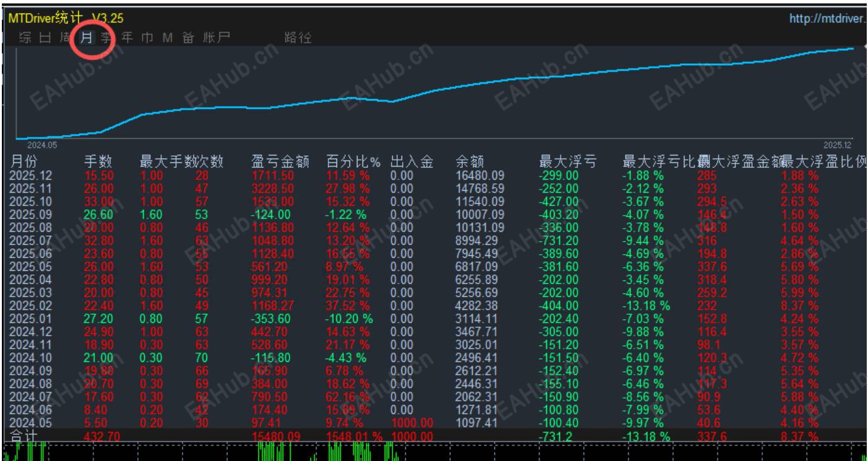Click profit amount 3228.50
Viewport: 868px width, 461px height.
(x=273, y=188)
